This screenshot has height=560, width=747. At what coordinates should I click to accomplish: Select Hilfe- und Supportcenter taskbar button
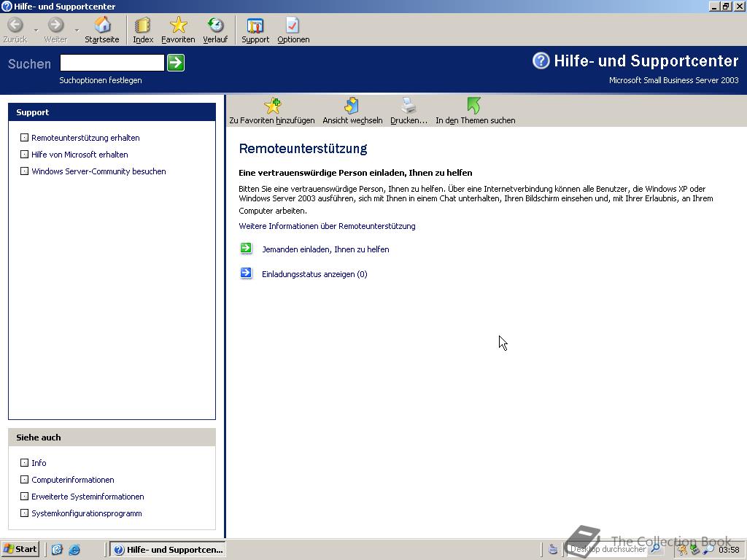point(169,550)
